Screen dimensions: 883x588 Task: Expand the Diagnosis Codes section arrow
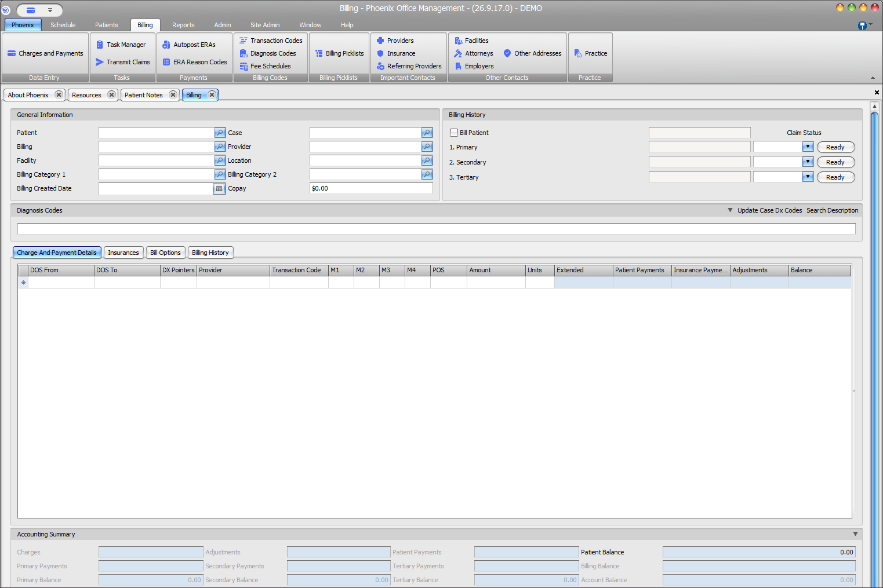[x=730, y=210]
